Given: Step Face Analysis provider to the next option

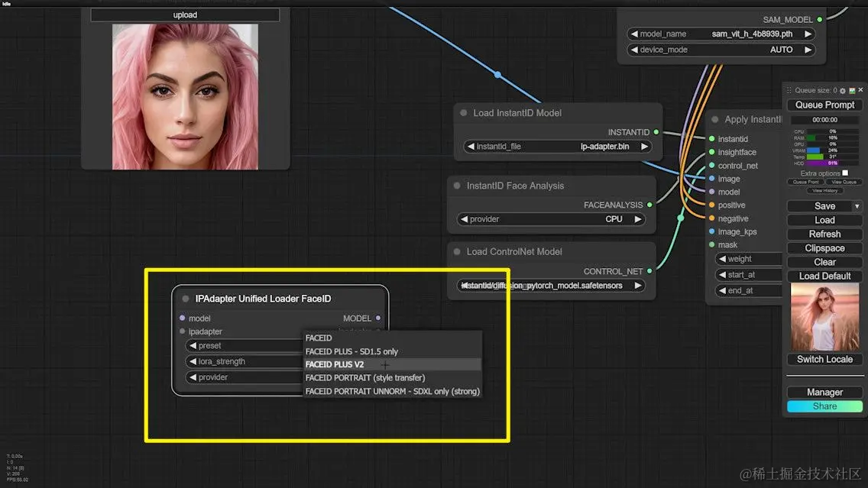Looking at the screenshot, I should 638,219.
